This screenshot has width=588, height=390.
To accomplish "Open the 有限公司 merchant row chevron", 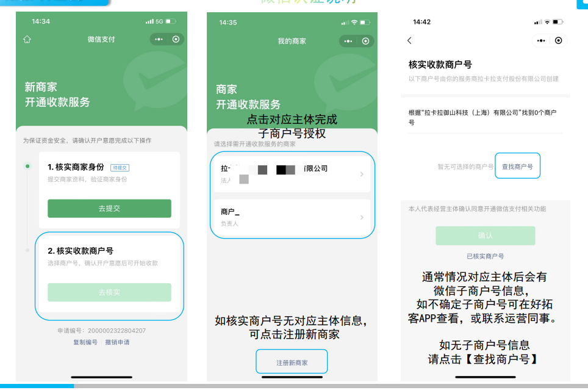I will pos(362,174).
